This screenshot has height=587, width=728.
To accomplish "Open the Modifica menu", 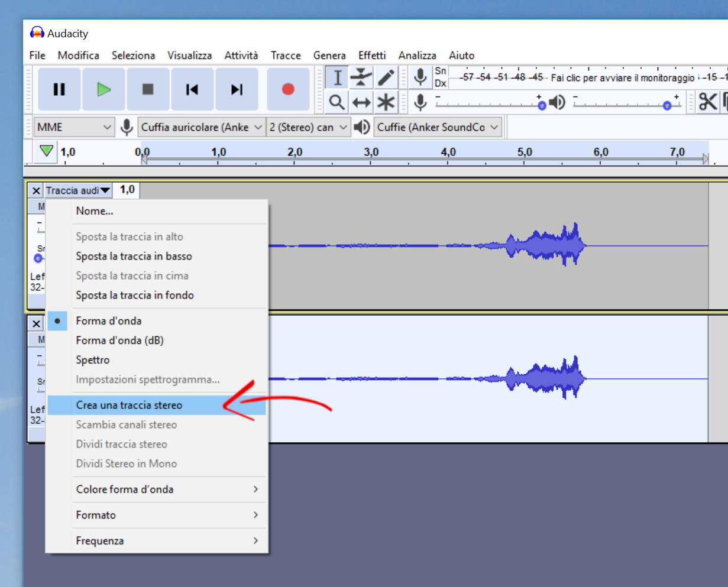I will (x=79, y=55).
